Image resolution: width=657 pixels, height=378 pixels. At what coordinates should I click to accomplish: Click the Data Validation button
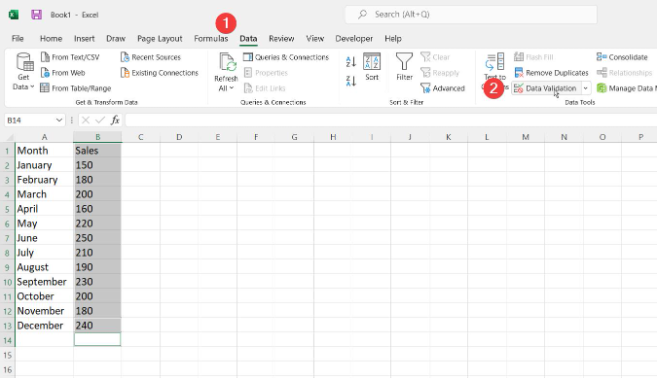pos(546,88)
